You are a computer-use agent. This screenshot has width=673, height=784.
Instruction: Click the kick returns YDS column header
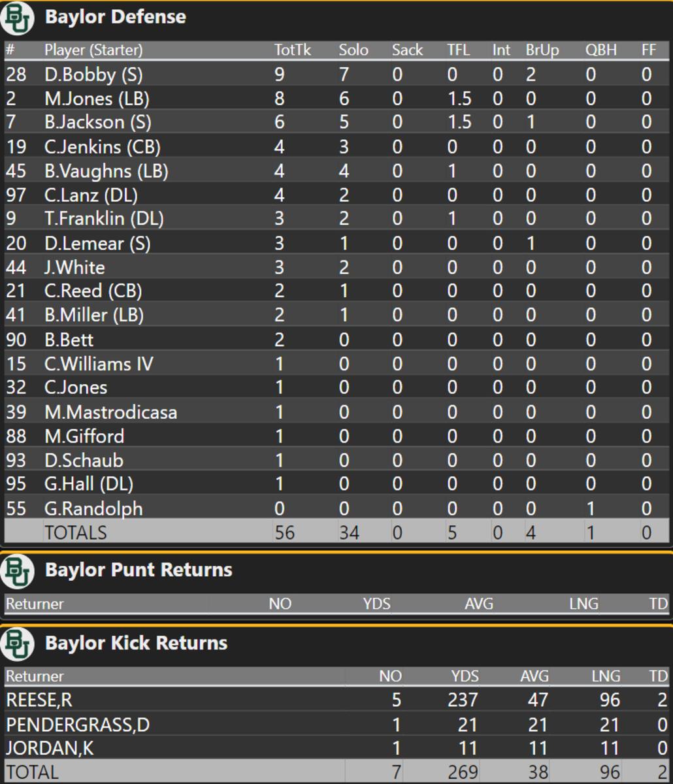click(464, 676)
